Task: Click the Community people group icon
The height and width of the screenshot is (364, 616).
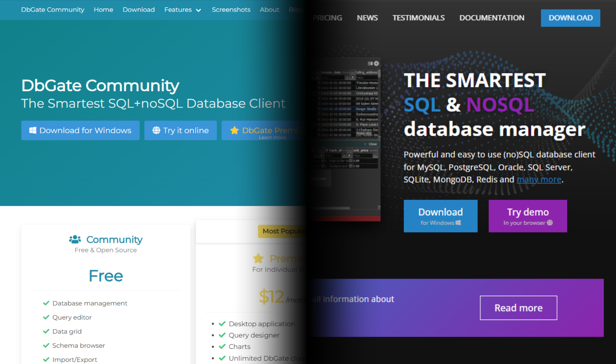Action: [x=75, y=239]
